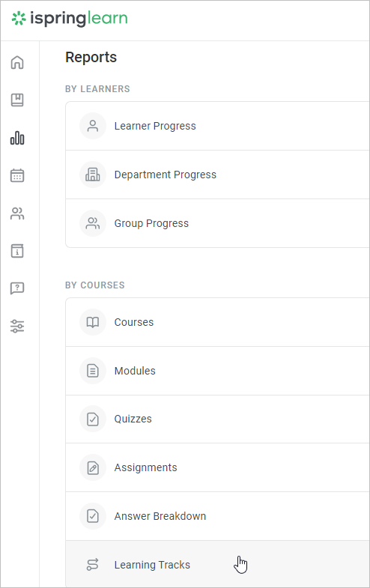The image size is (370, 588).
Task: Open the Home icon in sidebar
Action: click(17, 62)
